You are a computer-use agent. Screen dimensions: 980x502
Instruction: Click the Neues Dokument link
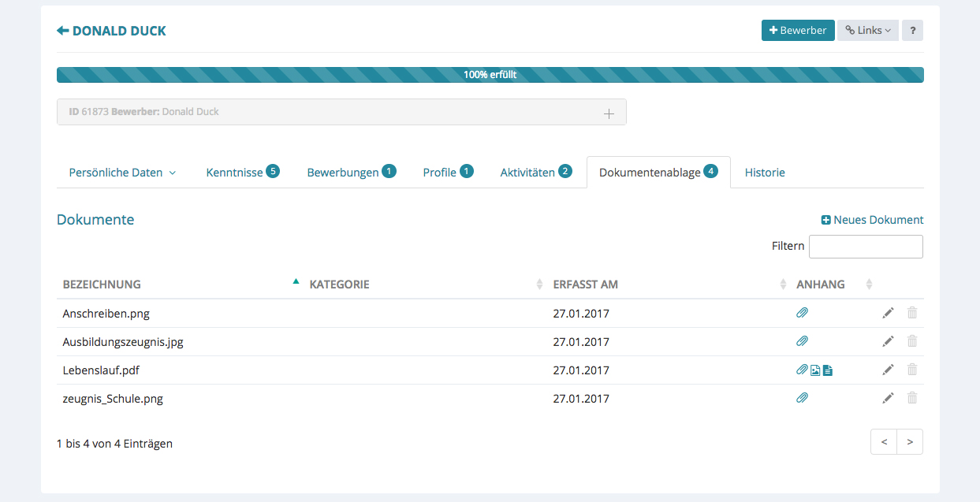[872, 220]
